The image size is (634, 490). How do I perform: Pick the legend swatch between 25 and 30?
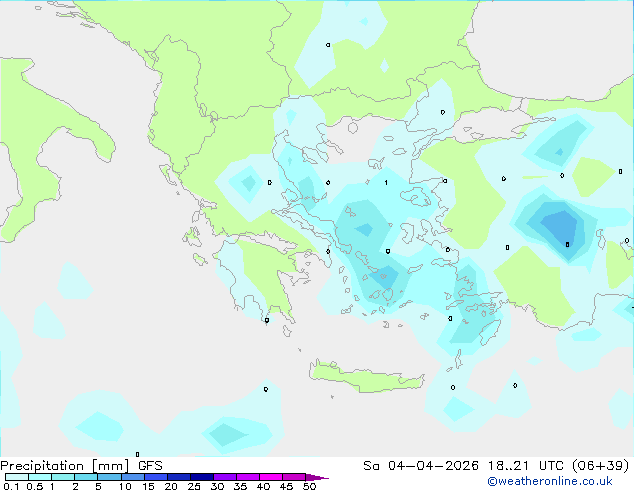click(202, 477)
